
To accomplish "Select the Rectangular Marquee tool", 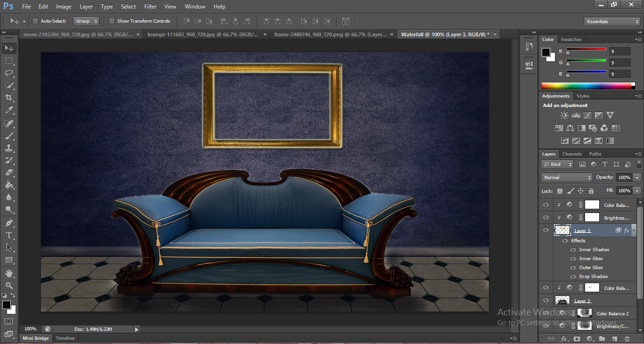I will (x=9, y=61).
